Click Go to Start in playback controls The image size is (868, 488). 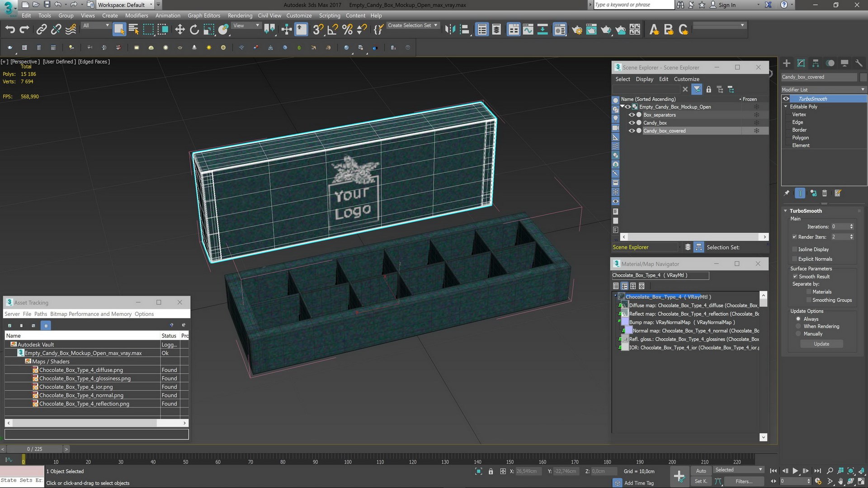(774, 471)
